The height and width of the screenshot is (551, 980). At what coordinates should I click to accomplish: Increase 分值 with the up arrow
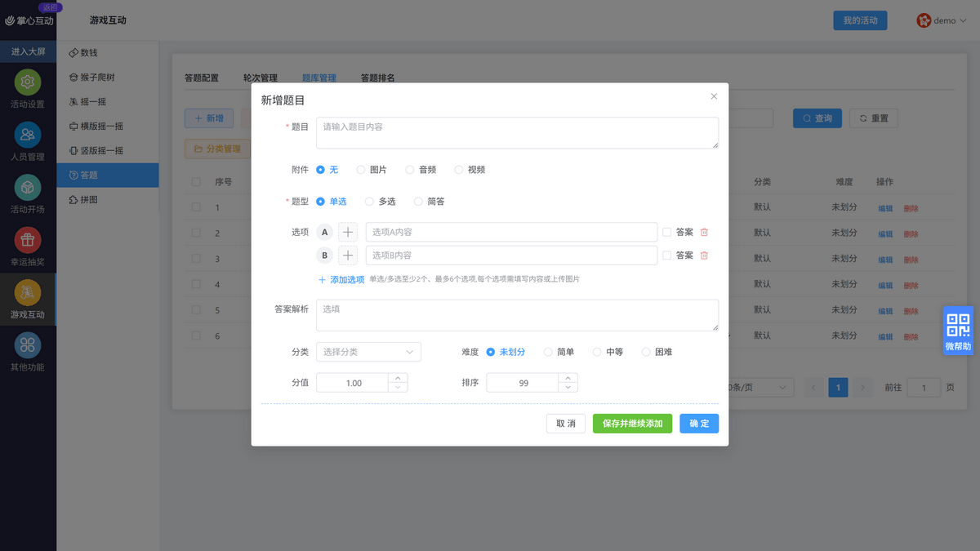click(398, 378)
